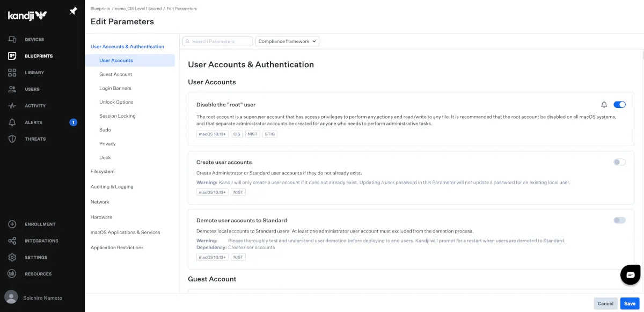Open the Compliance framework dropdown
This screenshot has height=312, width=644.
(x=287, y=41)
